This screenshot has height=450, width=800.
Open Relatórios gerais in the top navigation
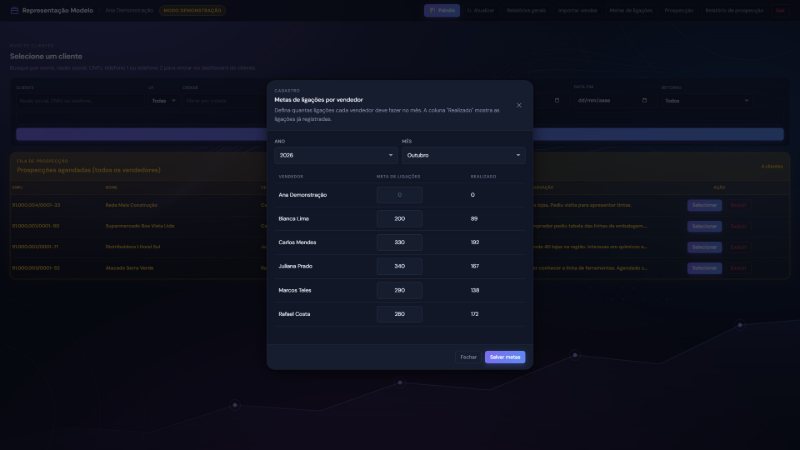[526, 10]
